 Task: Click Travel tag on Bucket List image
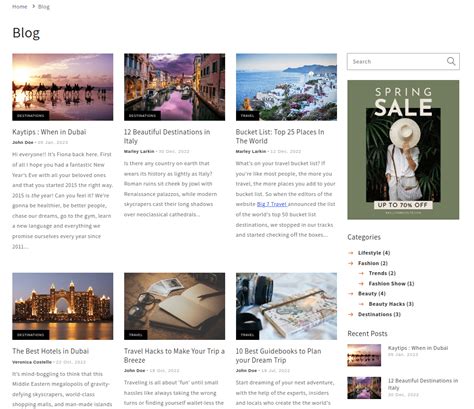click(x=247, y=116)
